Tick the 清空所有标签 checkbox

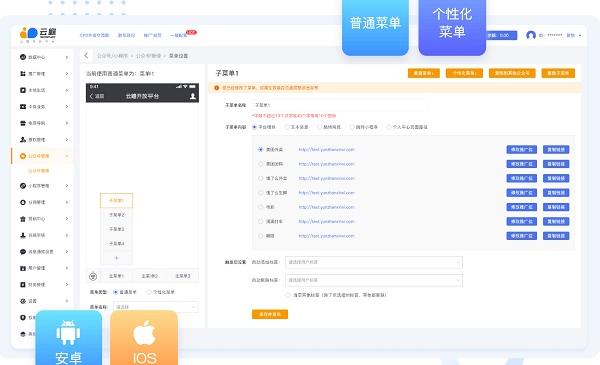point(288,295)
